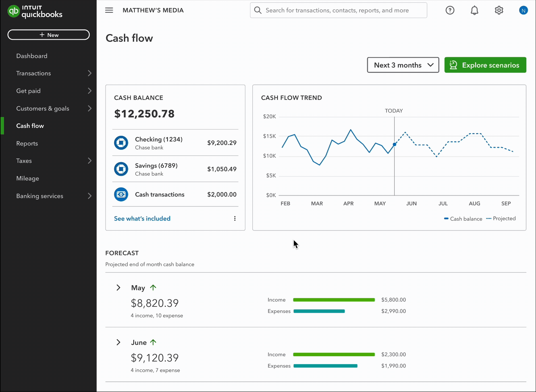Click the $2,000.00 cash transactions amount

point(222,195)
